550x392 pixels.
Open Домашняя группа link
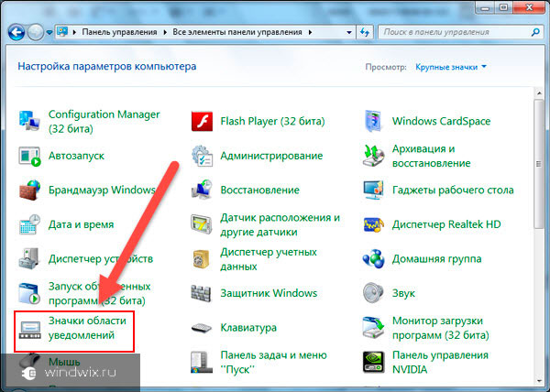coord(436,259)
